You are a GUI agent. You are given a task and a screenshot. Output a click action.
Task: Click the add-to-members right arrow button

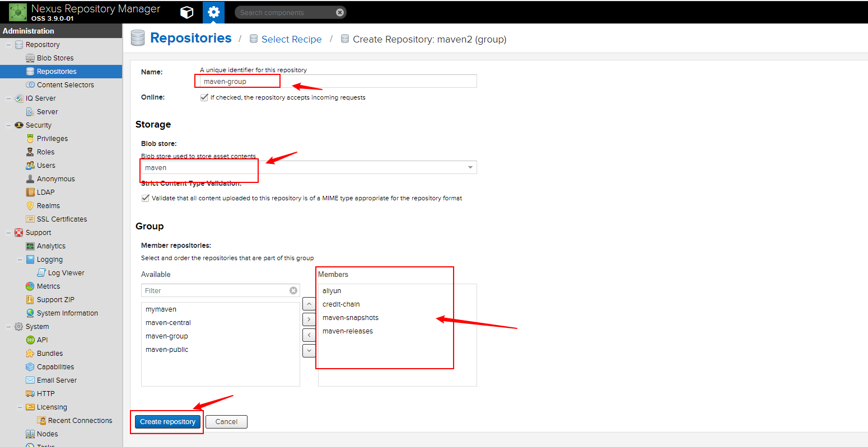point(309,319)
